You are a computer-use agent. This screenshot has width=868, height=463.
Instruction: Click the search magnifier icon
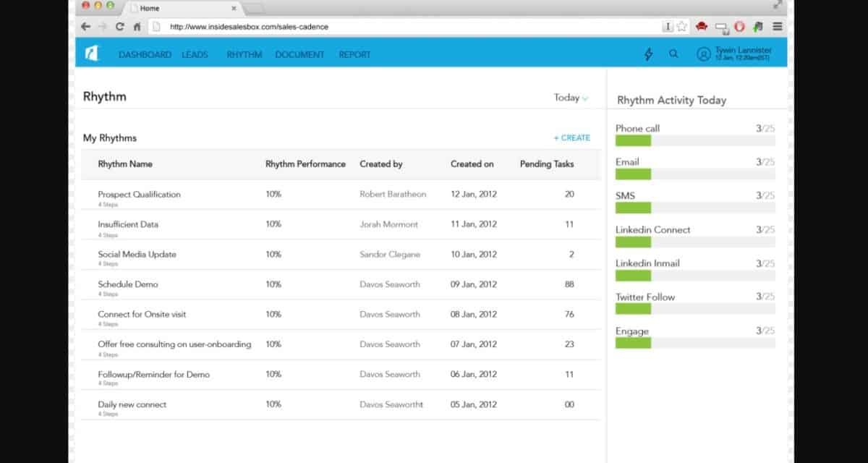(673, 54)
